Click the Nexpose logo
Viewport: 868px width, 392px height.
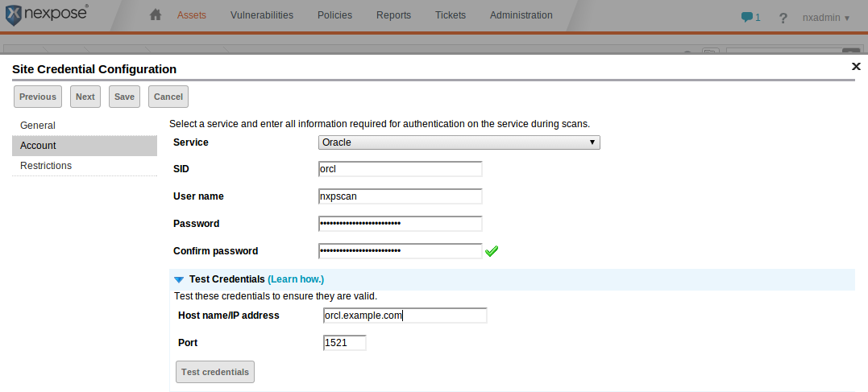pos(46,15)
